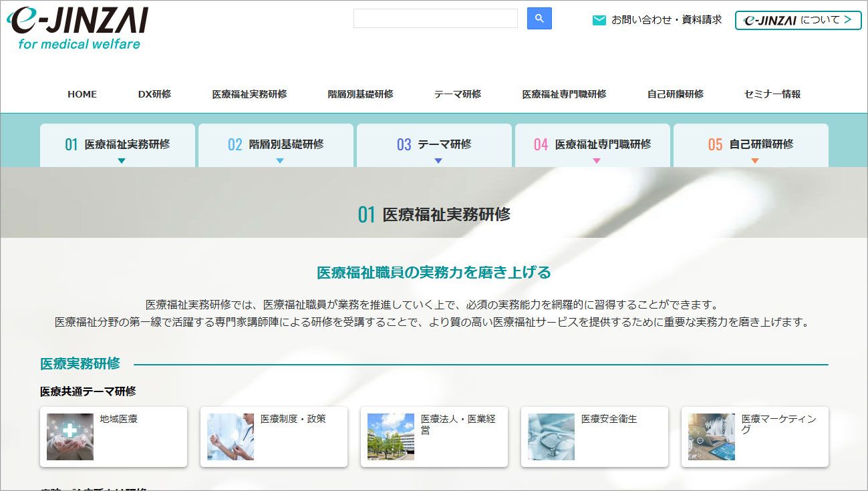Open DX研修 in the navigation menu

(x=154, y=94)
